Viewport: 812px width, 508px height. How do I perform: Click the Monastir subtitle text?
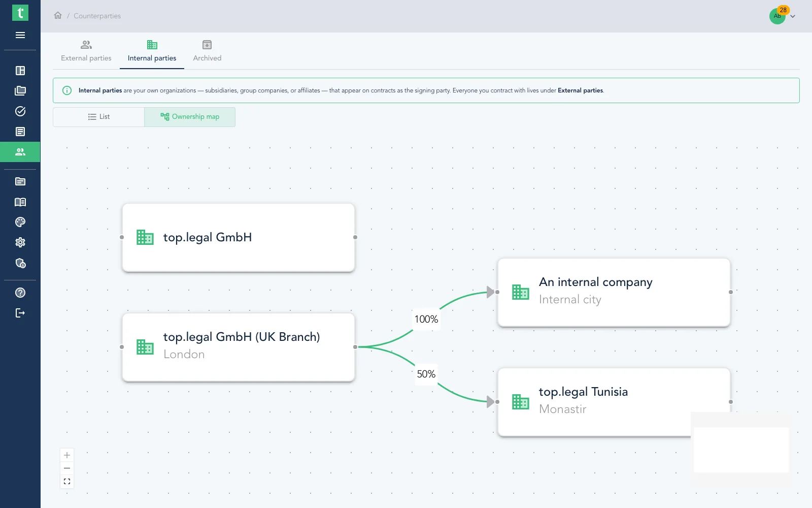click(x=563, y=409)
